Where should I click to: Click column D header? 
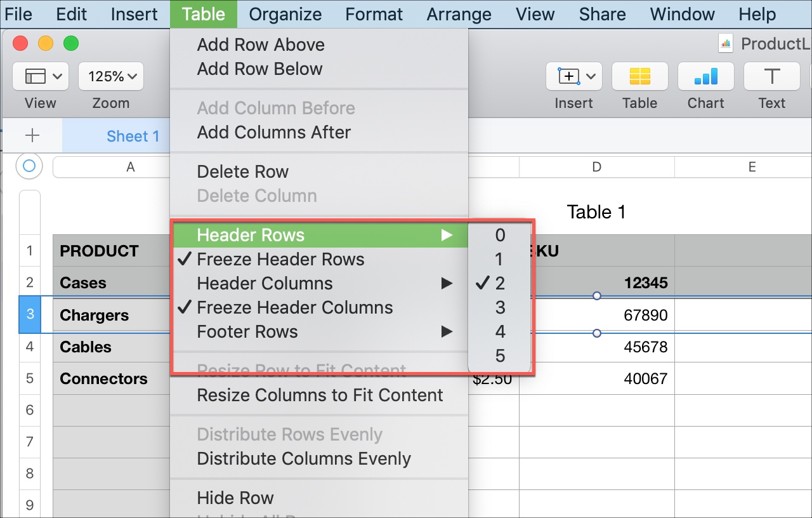pos(596,166)
